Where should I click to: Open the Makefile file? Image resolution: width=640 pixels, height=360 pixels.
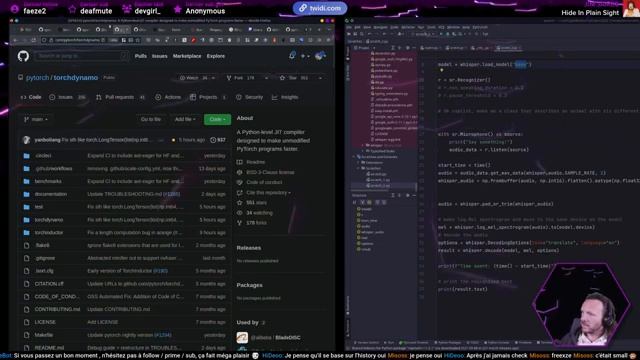(44, 335)
